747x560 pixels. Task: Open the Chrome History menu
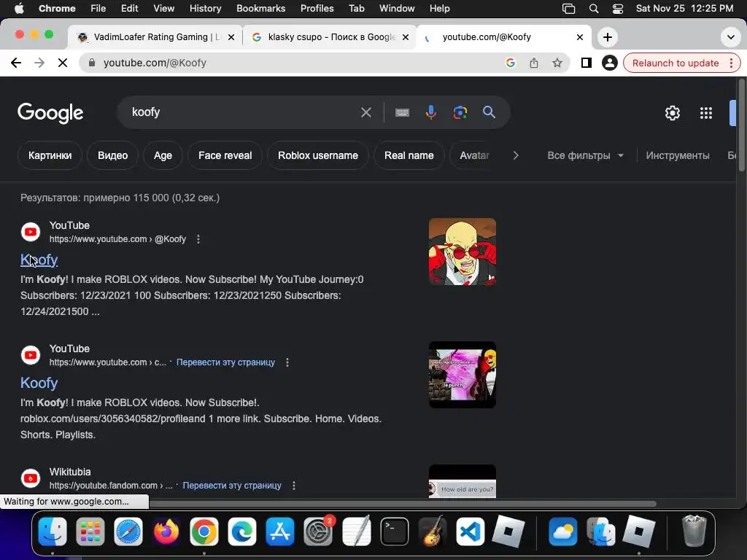(205, 9)
